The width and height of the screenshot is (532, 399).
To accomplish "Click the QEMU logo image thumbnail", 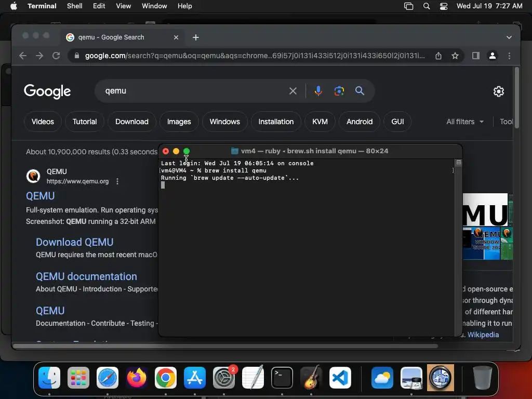I will pos(485,210).
